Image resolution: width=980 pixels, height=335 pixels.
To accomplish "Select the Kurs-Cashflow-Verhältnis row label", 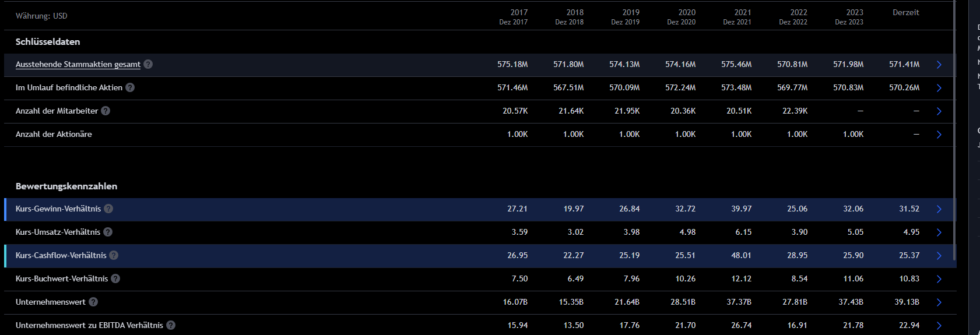I will point(61,255).
